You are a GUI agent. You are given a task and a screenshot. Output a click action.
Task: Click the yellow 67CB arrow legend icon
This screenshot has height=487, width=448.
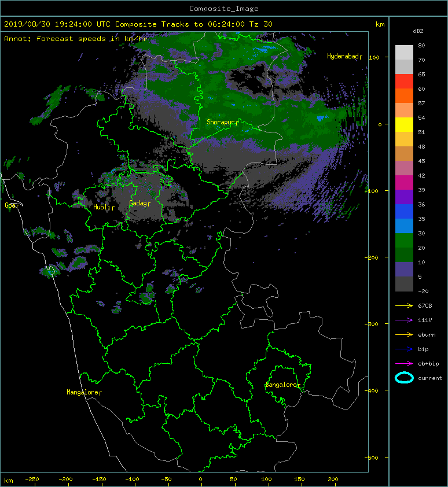404,306
